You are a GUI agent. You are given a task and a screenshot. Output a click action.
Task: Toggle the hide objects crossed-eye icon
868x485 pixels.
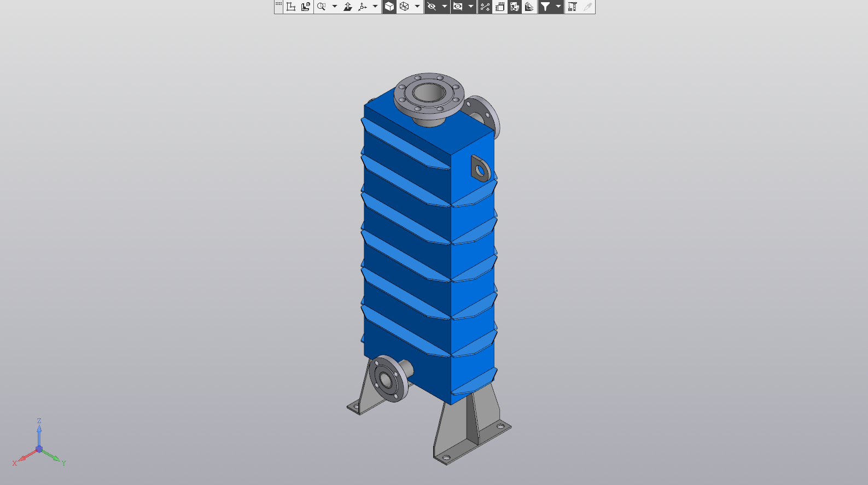coord(432,7)
